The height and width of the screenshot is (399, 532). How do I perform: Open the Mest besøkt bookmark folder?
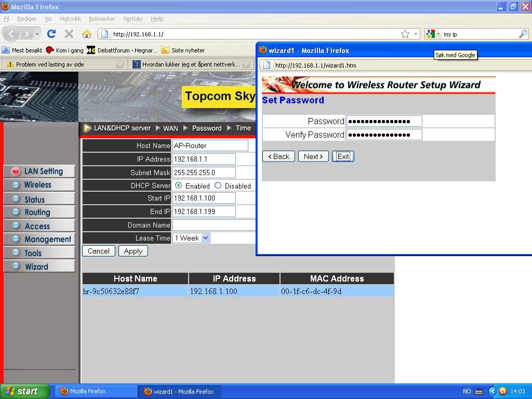[22, 50]
